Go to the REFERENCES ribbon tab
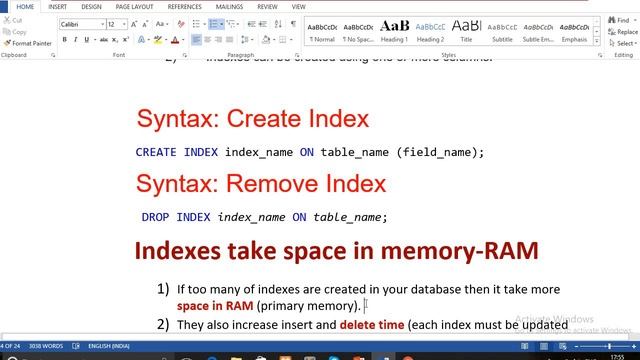 pos(184,7)
